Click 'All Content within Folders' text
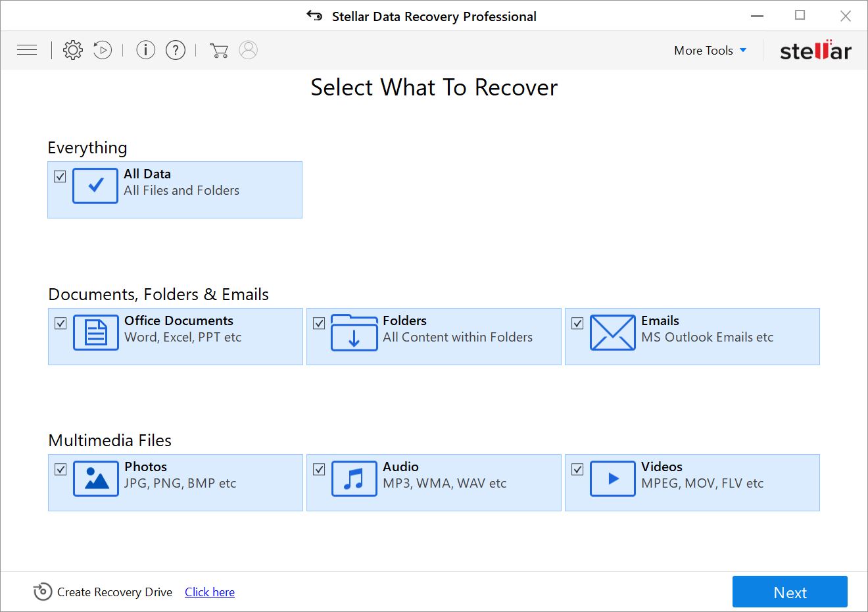The image size is (868, 612). pyautogui.click(x=458, y=337)
